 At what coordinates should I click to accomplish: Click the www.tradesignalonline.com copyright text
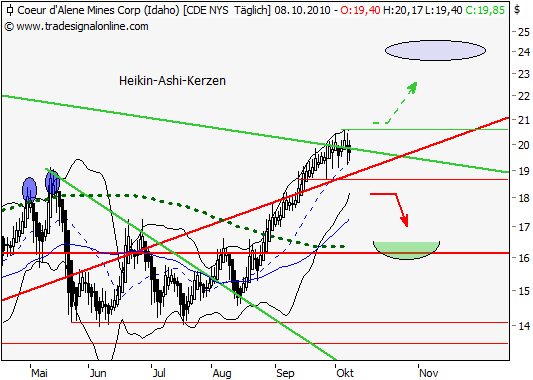(x=77, y=26)
